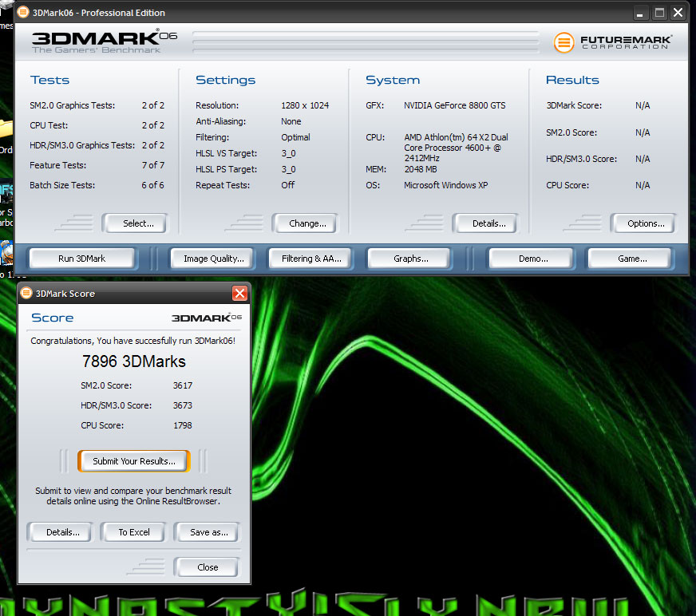Click the Tests heading
The image size is (696, 616).
49,80
